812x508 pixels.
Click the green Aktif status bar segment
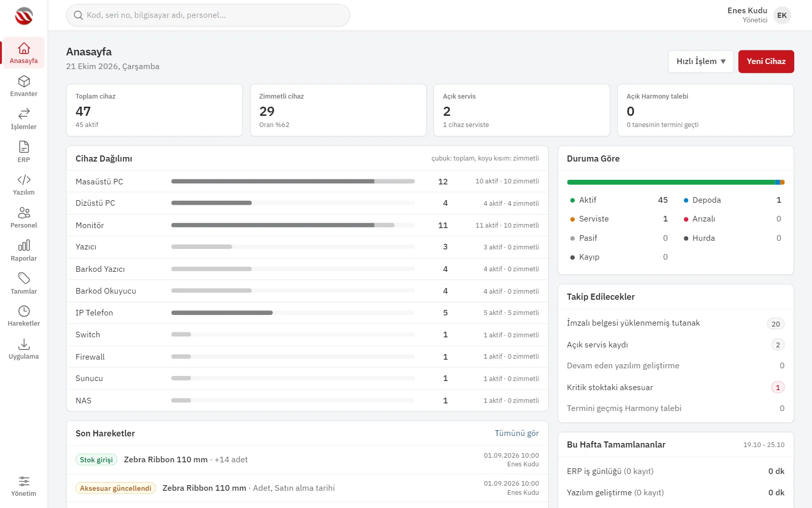click(x=670, y=182)
